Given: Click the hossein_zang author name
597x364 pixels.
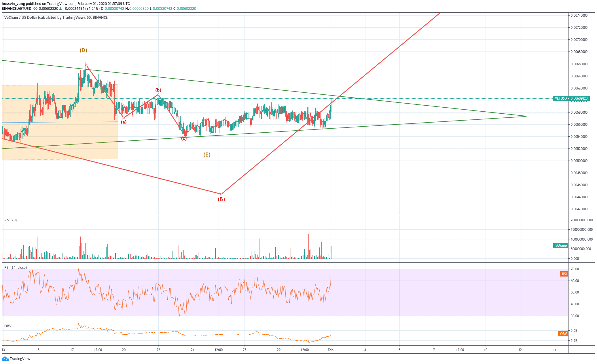Looking at the screenshot, I should pos(13,3).
